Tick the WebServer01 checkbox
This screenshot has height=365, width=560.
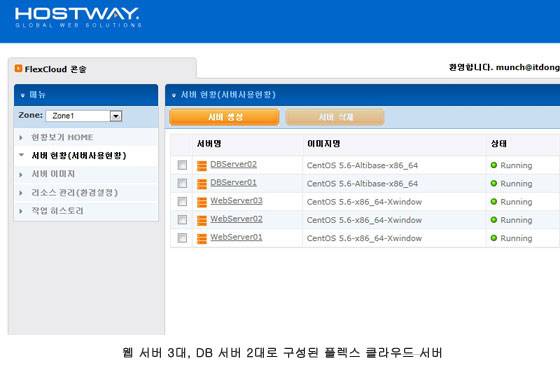click(x=182, y=238)
